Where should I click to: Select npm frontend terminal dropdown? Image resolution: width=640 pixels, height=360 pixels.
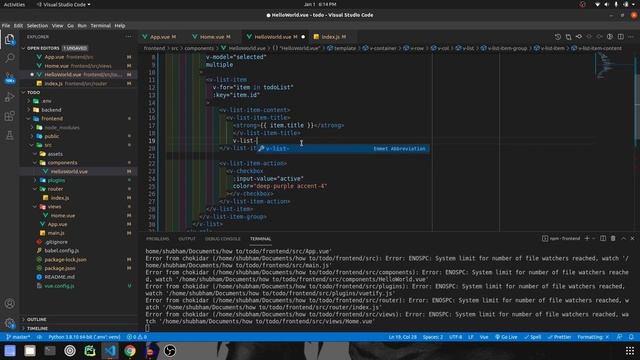pyautogui.click(x=561, y=238)
